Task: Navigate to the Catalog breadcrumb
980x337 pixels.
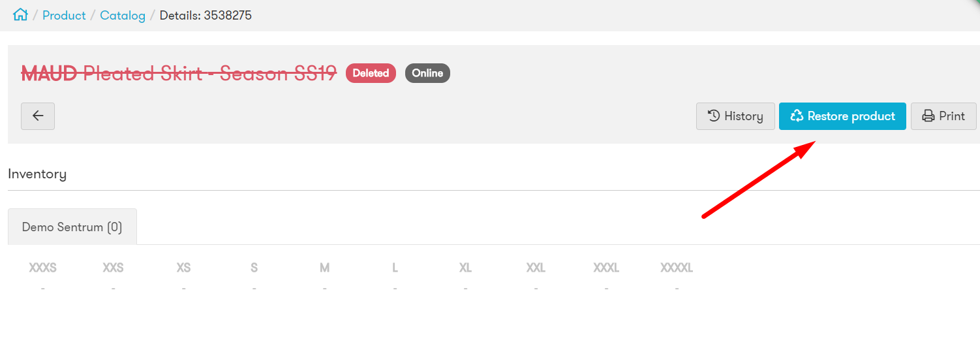Action: click(x=123, y=15)
